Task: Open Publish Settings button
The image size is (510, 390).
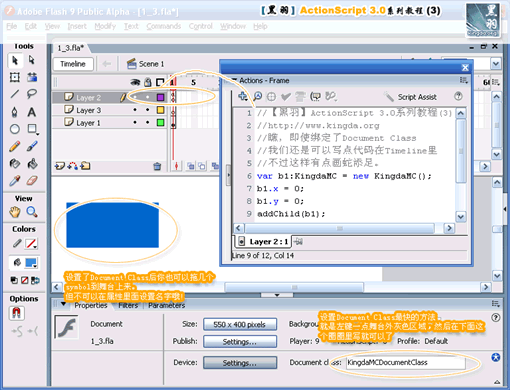Action: click(240, 342)
